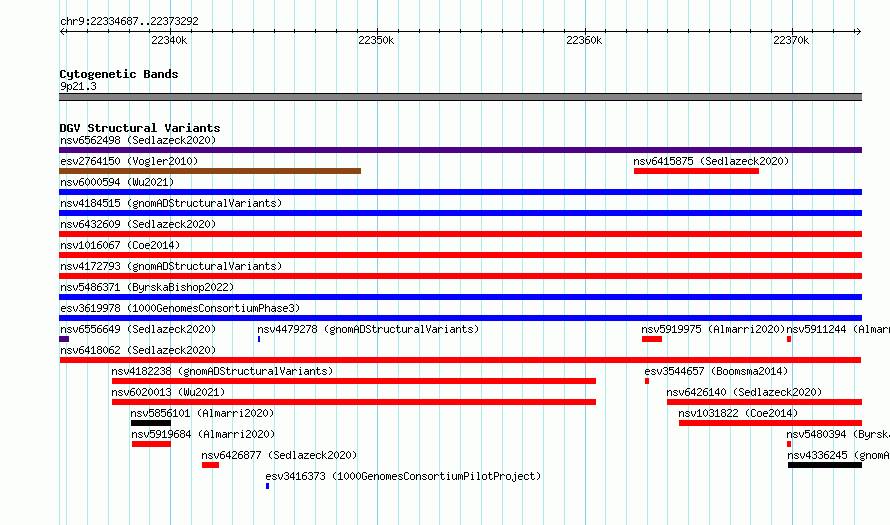Click the chr9:22334687..22373292 coordinates text
This screenshot has height=525, width=890.
coord(129,21)
